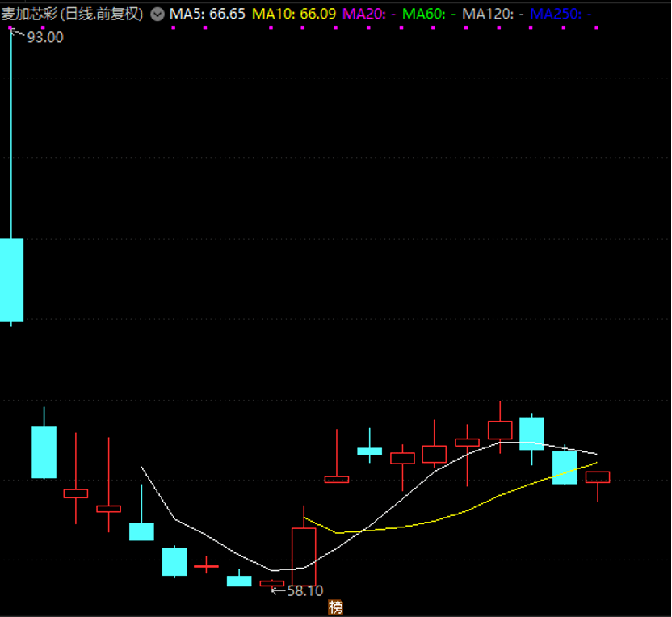Screen dimensions: 672x617
Task: Click the 58.10 low price marker
Action: pyautogui.click(x=304, y=591)
